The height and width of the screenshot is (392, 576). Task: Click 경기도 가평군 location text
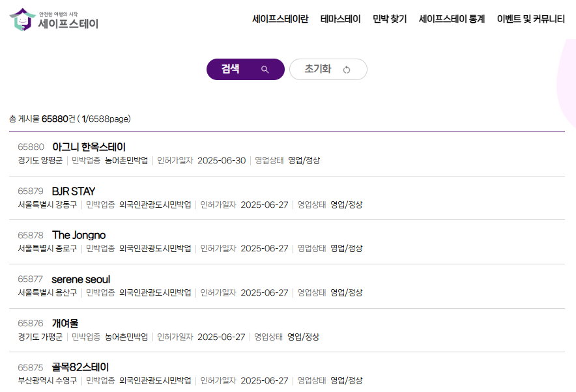[40, 337]
